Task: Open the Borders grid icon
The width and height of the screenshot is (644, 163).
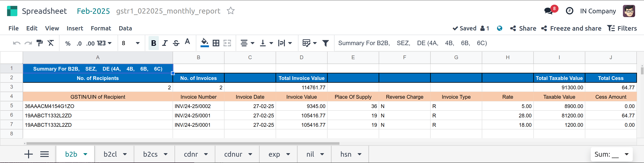Action: coord(216,43)
